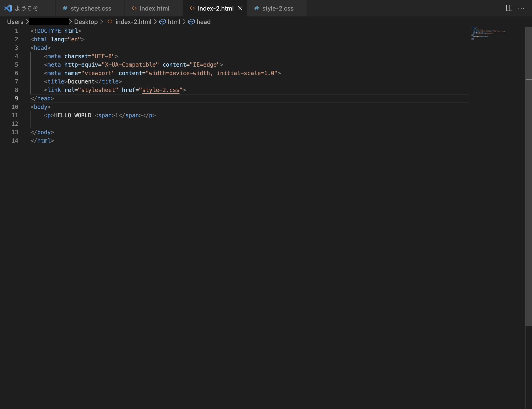Click the orange brackets icon on index.html tab
Screen dimensions: 532x409
pos(134,8)
